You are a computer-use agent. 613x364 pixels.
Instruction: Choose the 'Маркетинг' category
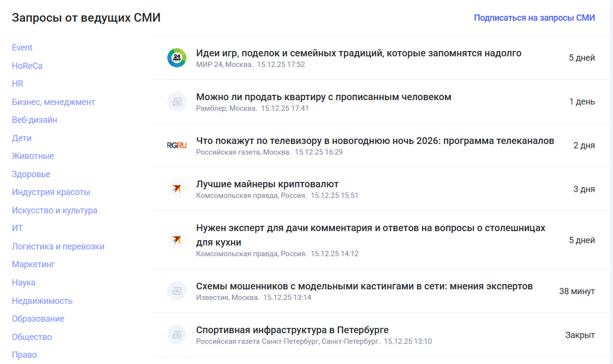34,264
